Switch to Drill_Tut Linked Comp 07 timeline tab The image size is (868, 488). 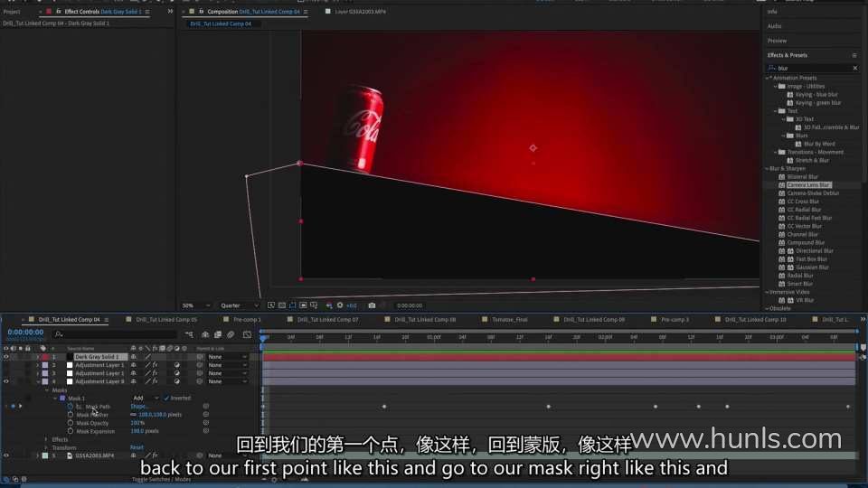click(x=327, y=320)
